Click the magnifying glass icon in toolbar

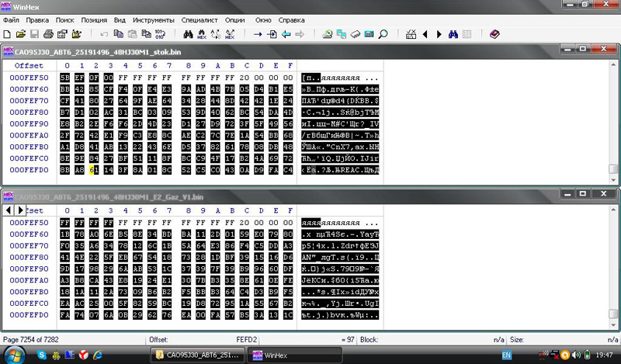tap(383, 34)
